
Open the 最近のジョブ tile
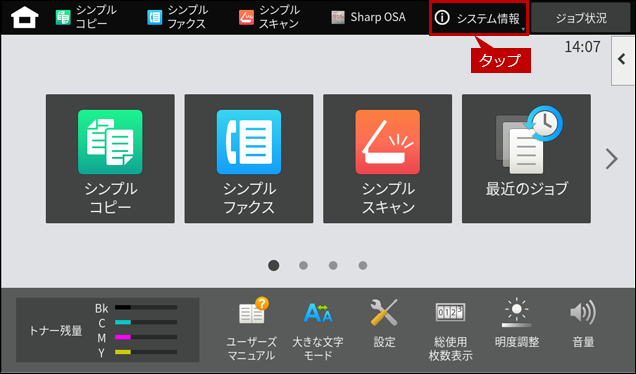pyautogui.click(x=526, y=159)
